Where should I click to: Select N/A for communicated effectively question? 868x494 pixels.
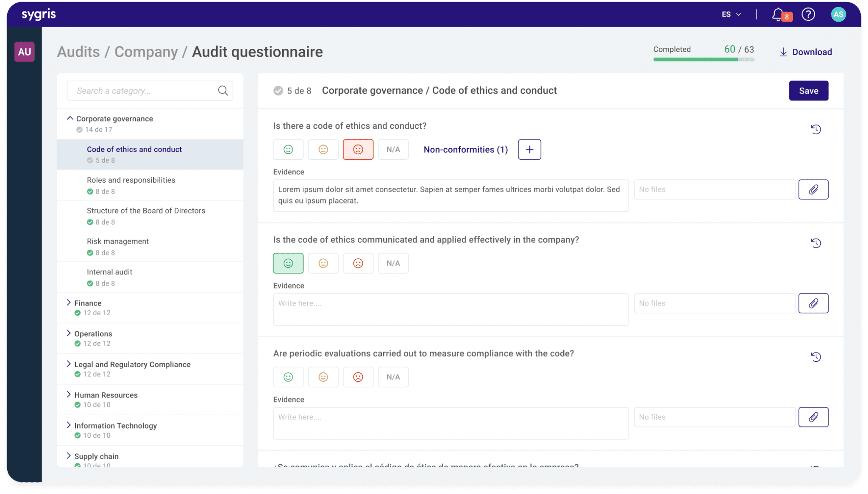coord(393,263)
